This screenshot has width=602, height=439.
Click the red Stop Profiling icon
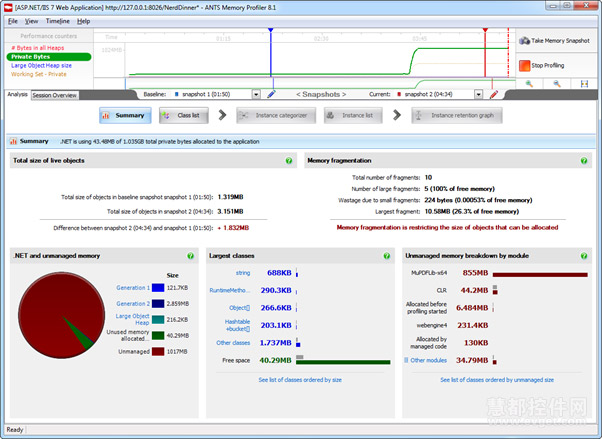524,66
